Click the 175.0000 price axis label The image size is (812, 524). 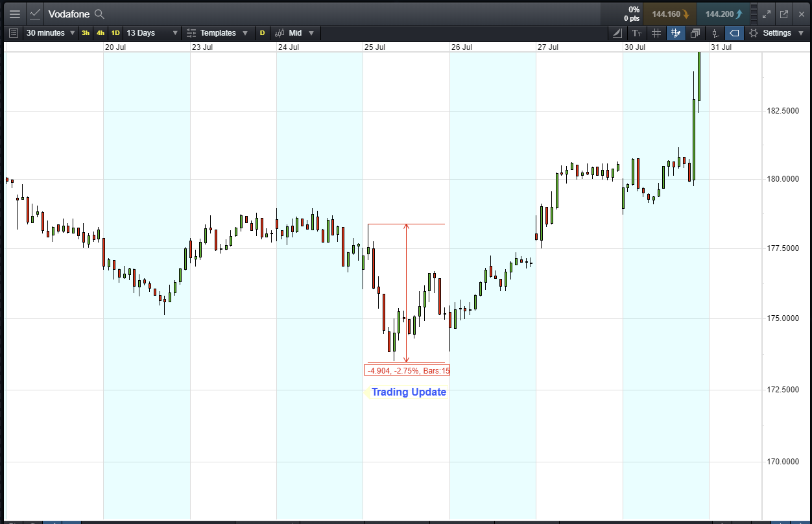[782, 318]
